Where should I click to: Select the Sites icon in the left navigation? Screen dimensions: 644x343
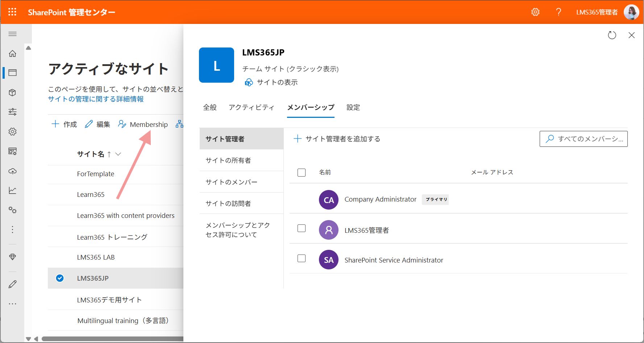coord(13,73)
